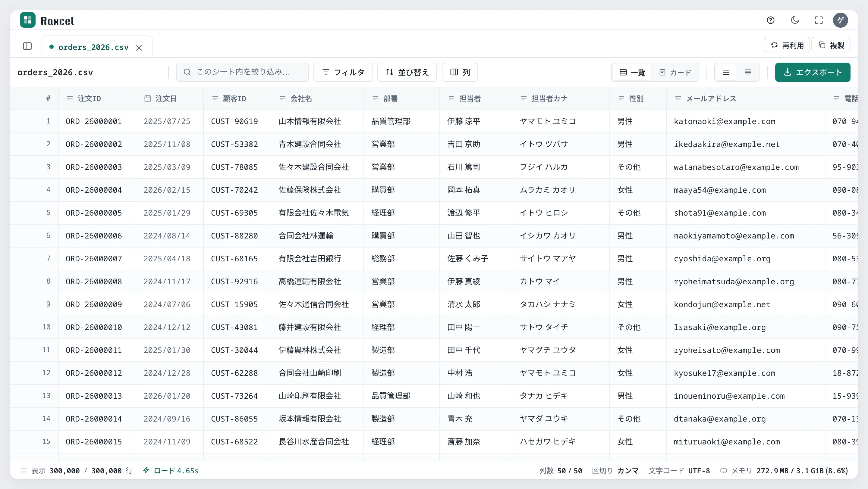Click the 複製 button

coord(831,45)
